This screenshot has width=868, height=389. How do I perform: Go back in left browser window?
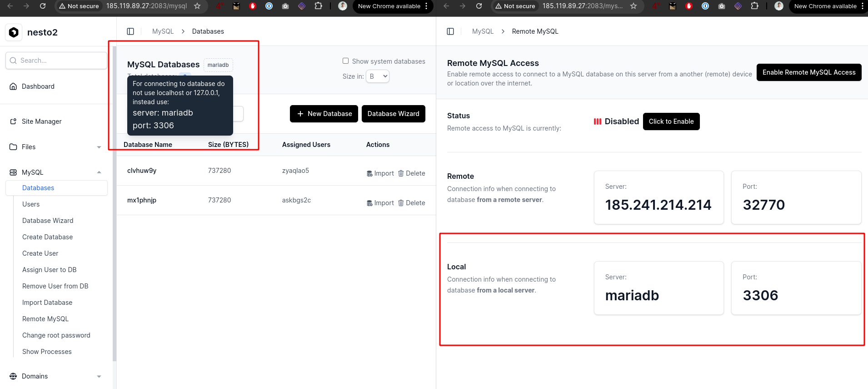pyautogui.click(x=10, y=6)
